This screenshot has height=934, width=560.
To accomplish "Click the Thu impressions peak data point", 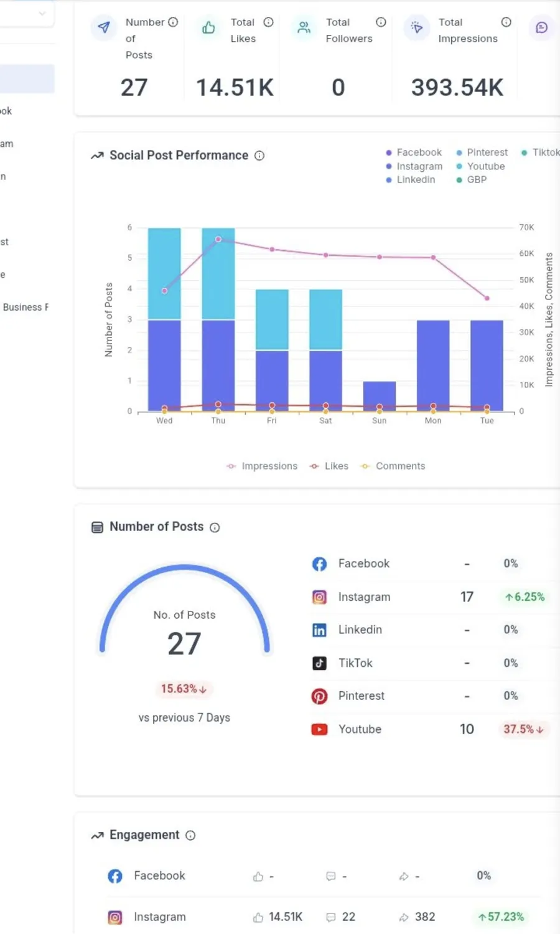I will pyautogui.click(x=218, y=239).
